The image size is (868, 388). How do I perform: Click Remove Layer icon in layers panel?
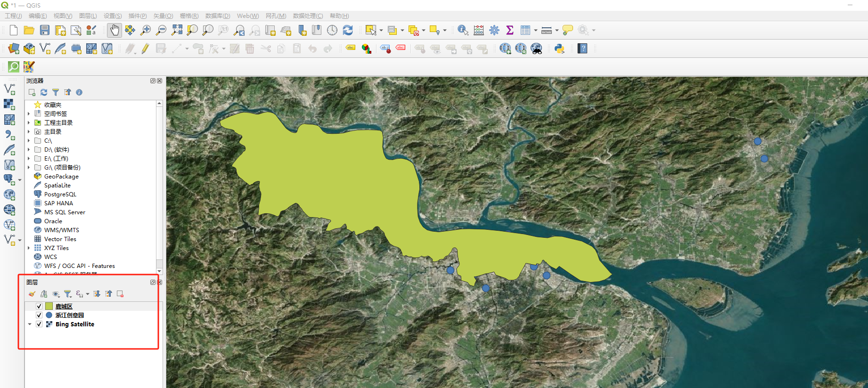(x=120, y=294)
